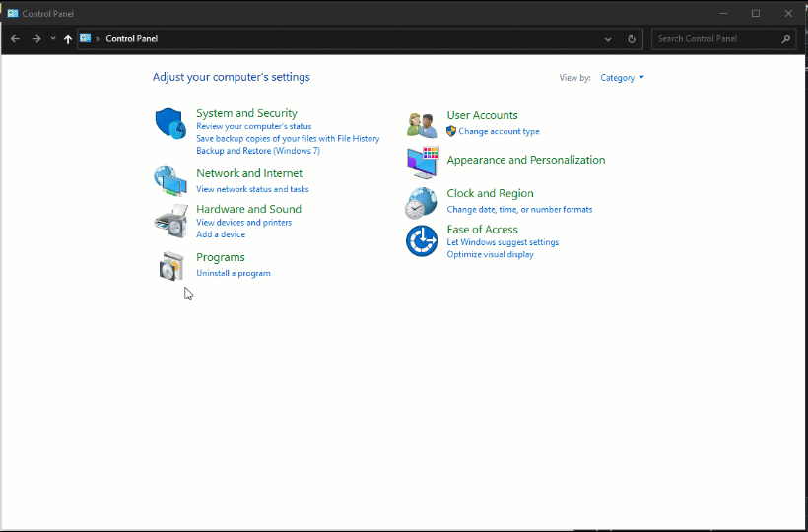
Task: Click the Ease of Access icon
Action: tap(422, 240)
